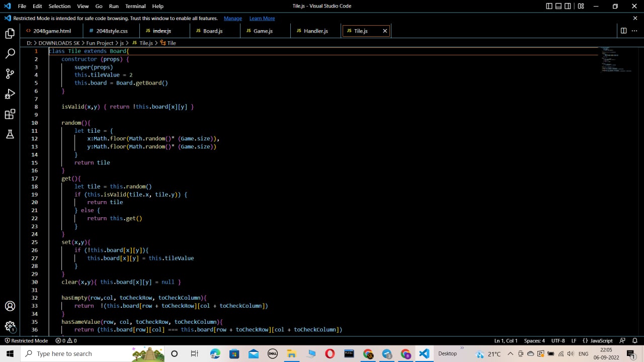Split the editor to the right

(x=623, y=31)
